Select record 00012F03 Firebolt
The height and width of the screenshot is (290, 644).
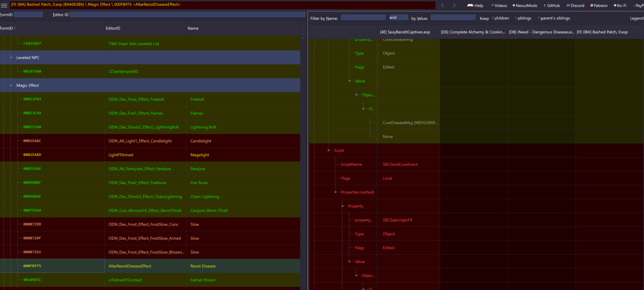point(150,99)
